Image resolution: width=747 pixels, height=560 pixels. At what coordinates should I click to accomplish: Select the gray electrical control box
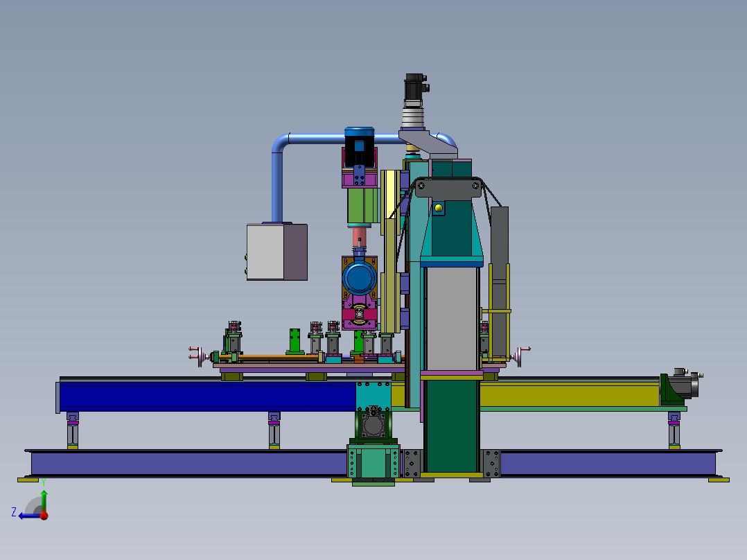276,252
